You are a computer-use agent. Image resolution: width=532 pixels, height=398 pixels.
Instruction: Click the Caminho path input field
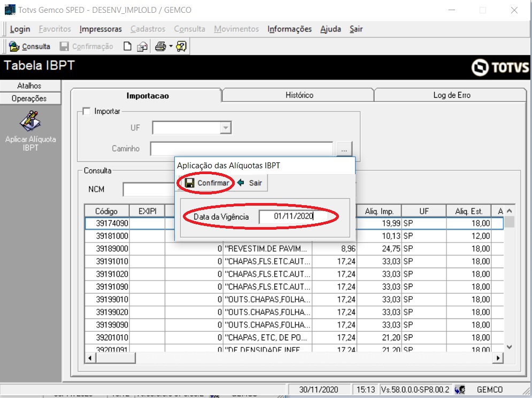(242, 149)
